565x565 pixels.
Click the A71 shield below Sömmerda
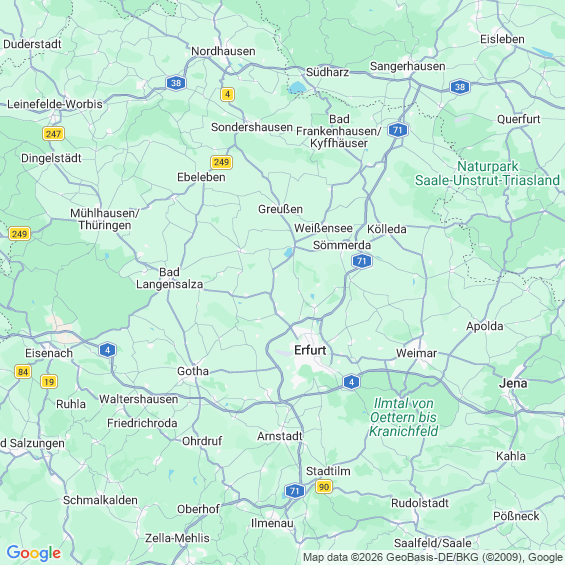362,261
